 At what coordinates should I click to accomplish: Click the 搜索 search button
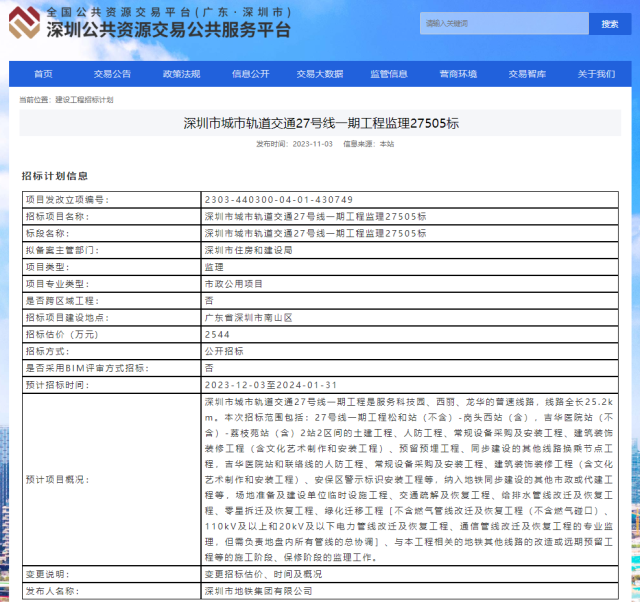(610, 24)
